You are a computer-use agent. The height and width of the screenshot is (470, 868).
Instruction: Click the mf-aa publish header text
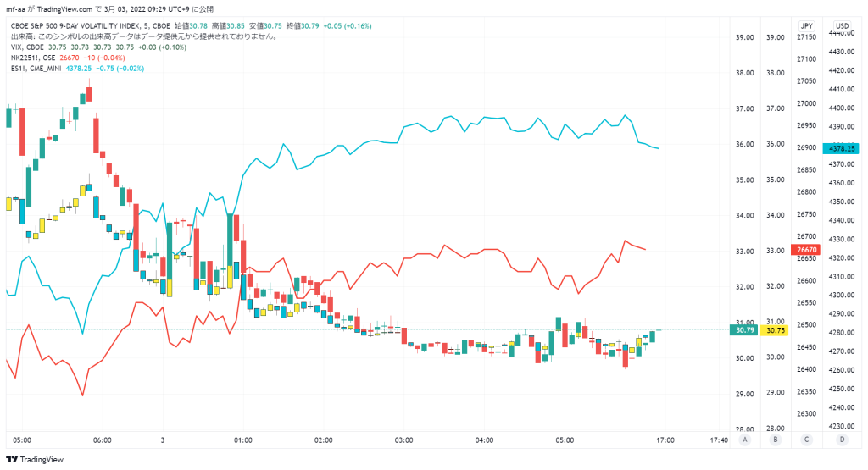pyautogui.click(x=109, y=9)
